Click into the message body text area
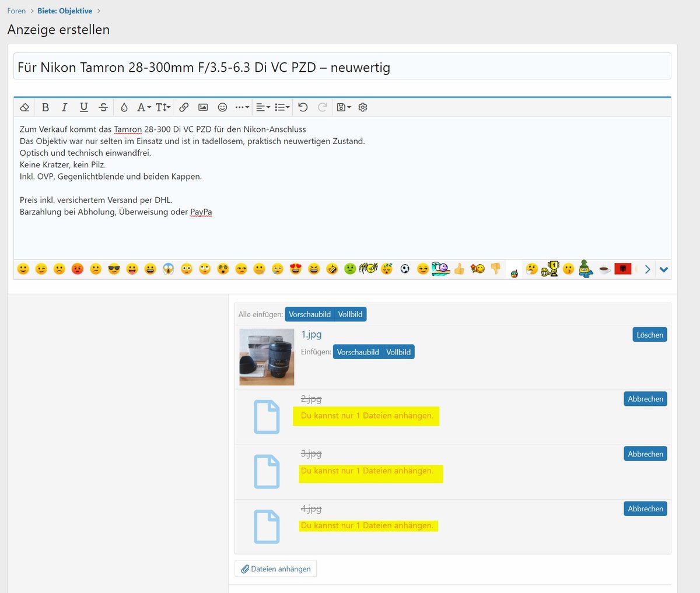The image size is (700, 593). point(342,188)
